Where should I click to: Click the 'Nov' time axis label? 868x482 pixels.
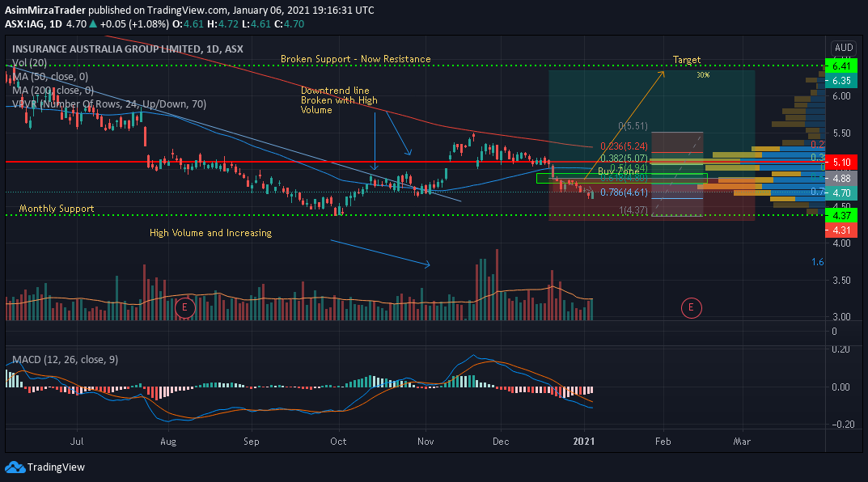pyautogui.click(x=426, y=441)
